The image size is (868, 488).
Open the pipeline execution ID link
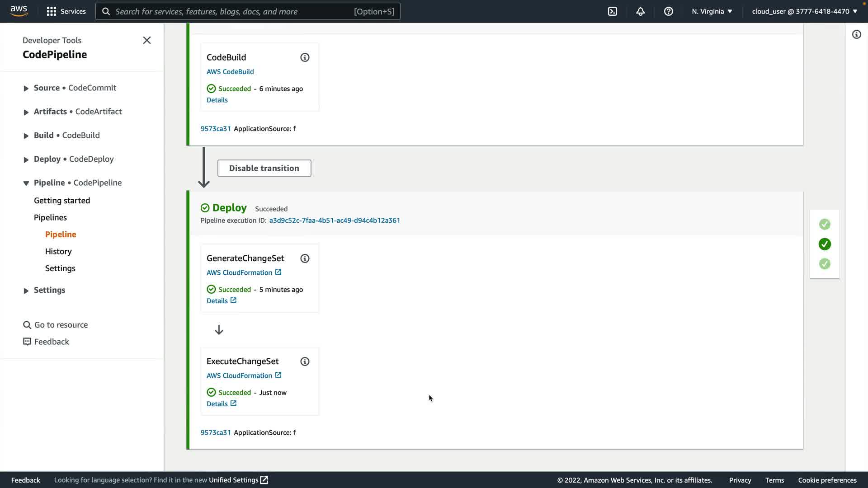coord(335,221)
